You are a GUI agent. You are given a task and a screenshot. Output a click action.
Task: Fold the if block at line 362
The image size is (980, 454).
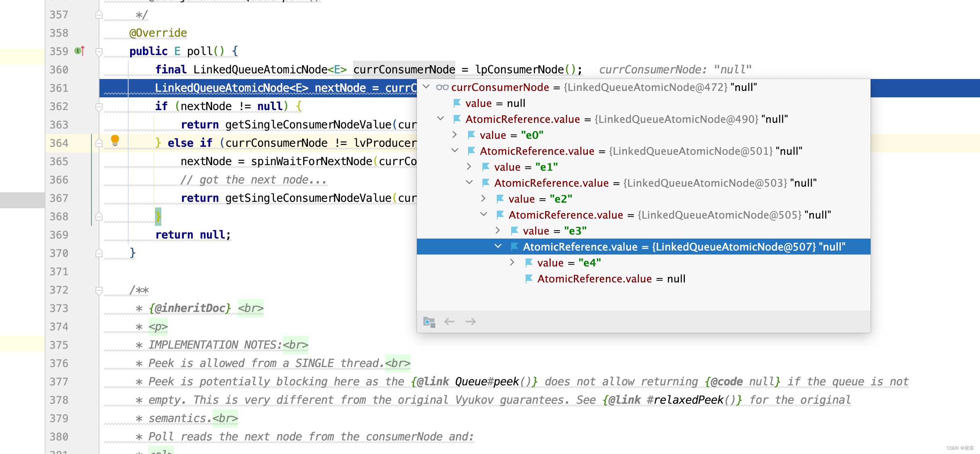click(x=99, y=107)
